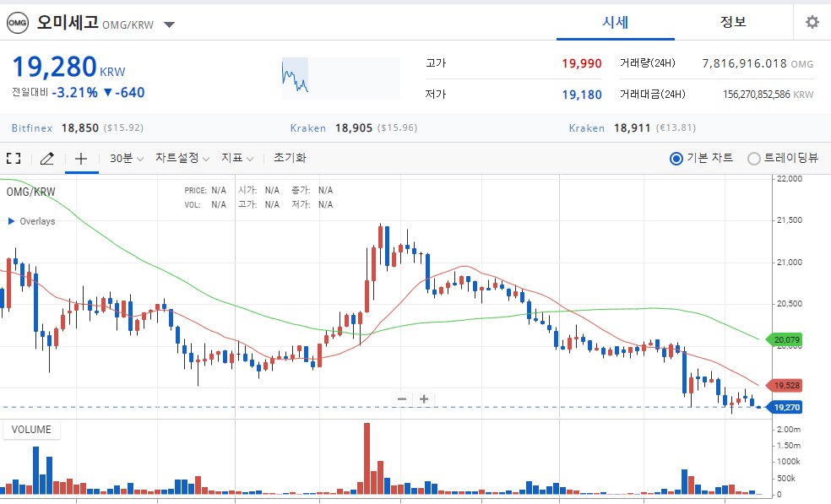Click the Kraken USD price 18,905
The height and width of the screenshot is (504, 831).
pos(354,128)
